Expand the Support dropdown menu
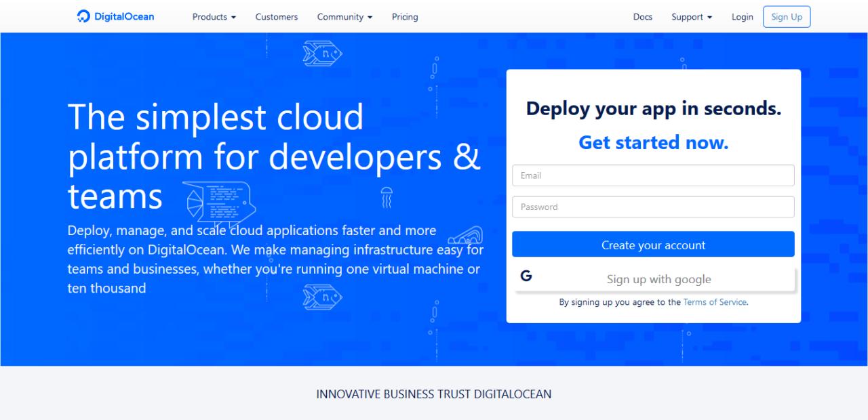The width and height of the screenshot is (868, 420). click(692, 17)
